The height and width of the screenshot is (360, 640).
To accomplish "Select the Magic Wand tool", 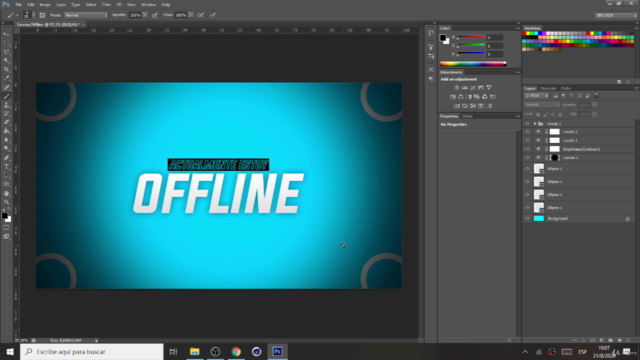I will pyautogui.click(x=7, y=60).
